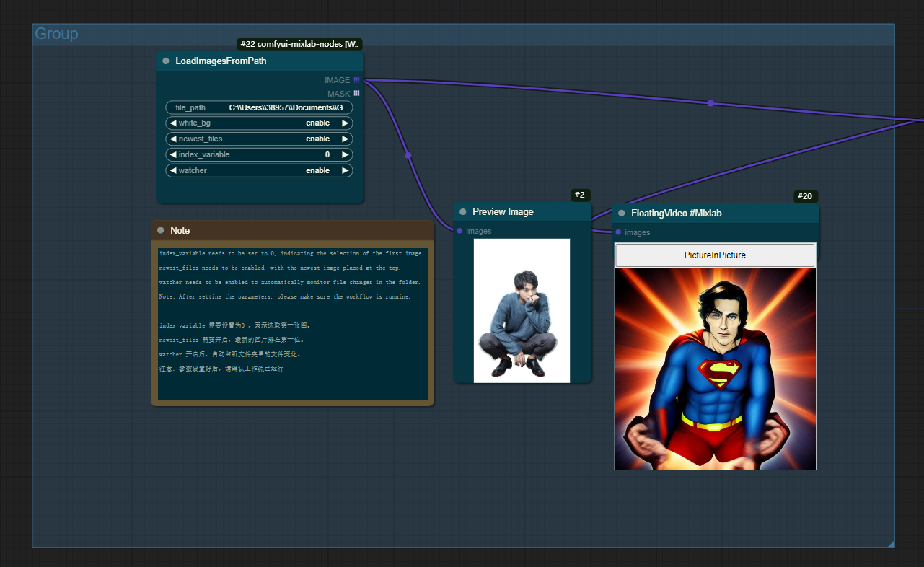Click the images input slot on FloatingVideo
This screenshot has width=924, height=567.
pyautogui.click(x=618, y=232)
